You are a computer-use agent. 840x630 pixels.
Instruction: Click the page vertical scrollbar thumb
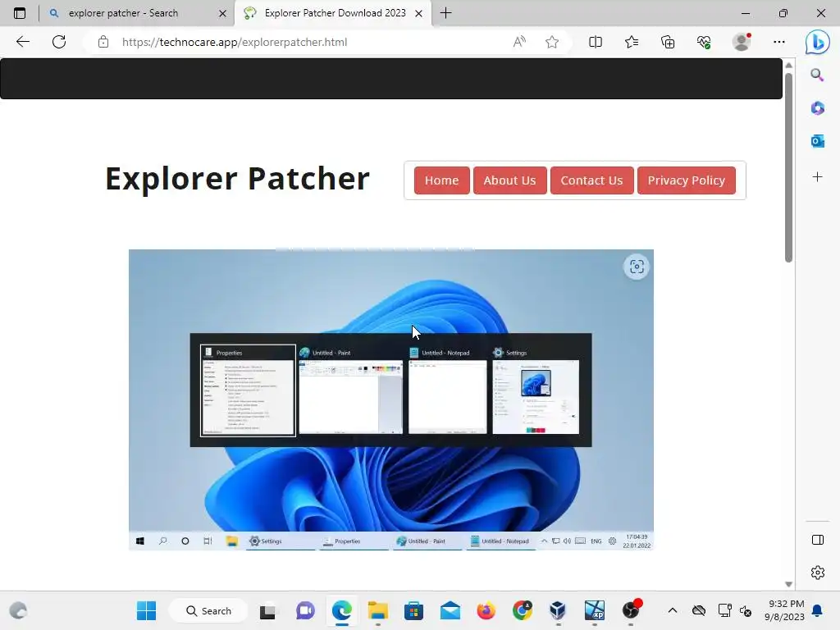point(788,167)
